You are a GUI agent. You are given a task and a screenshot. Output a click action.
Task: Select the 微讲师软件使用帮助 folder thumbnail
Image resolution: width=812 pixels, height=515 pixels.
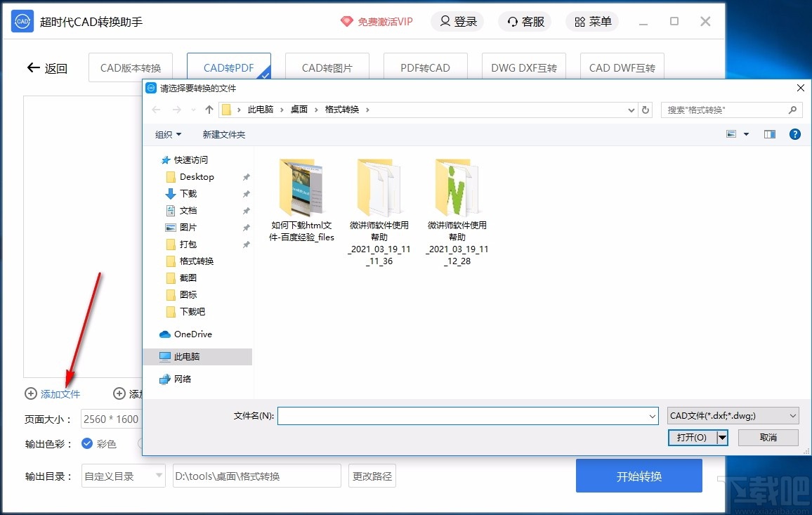[379, 186]
